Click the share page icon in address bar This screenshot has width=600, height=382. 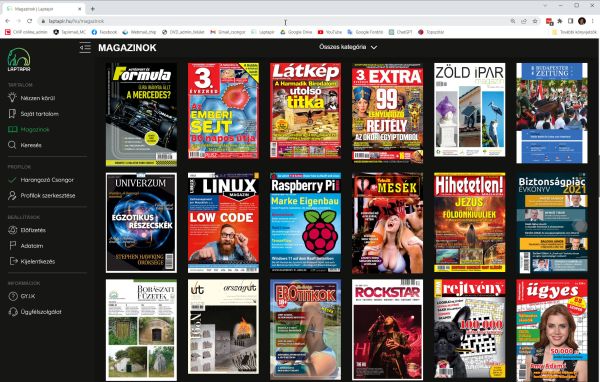[524, 21]
